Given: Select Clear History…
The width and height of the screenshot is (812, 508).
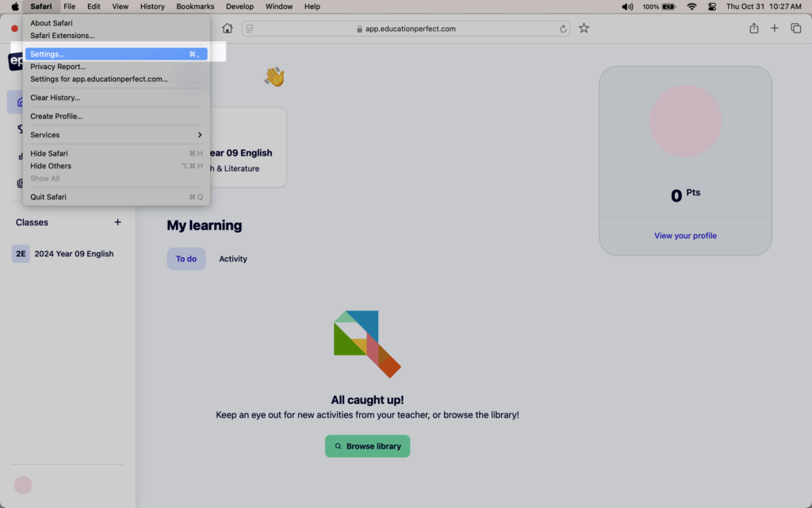Looking at the screenshot, I should (116, 98).
